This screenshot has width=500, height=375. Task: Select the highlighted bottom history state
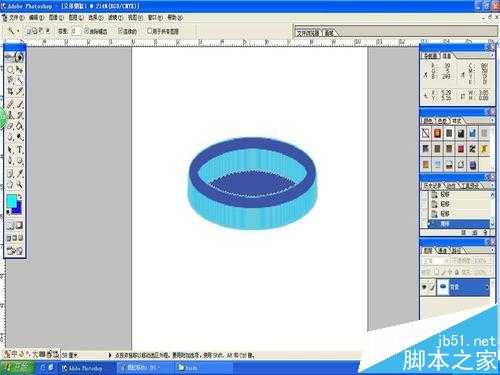click(x=459, y=224)
